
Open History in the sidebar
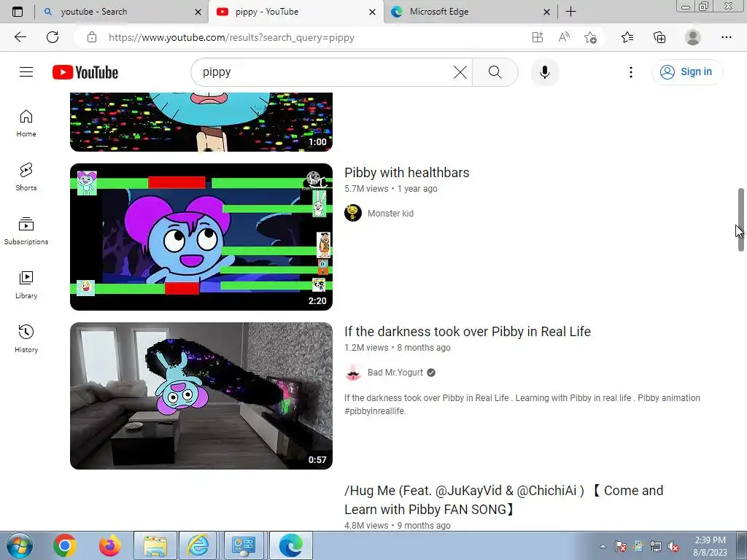tap(26, 338)
